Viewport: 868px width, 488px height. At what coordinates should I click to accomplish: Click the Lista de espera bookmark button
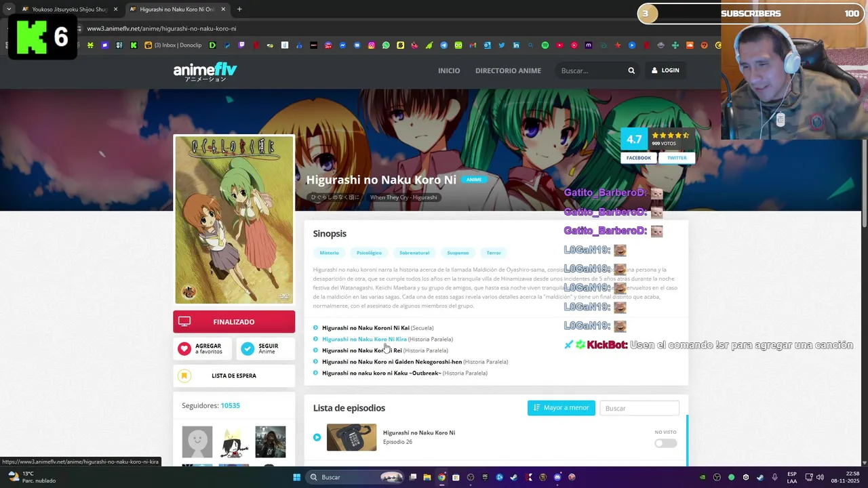[234, 375]
